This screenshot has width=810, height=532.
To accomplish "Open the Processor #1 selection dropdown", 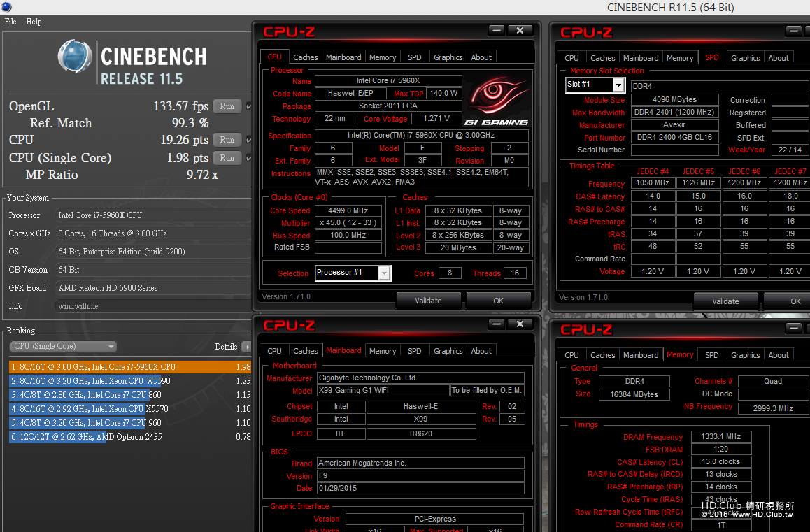I will pyautogui.click(x=384, y=273).
